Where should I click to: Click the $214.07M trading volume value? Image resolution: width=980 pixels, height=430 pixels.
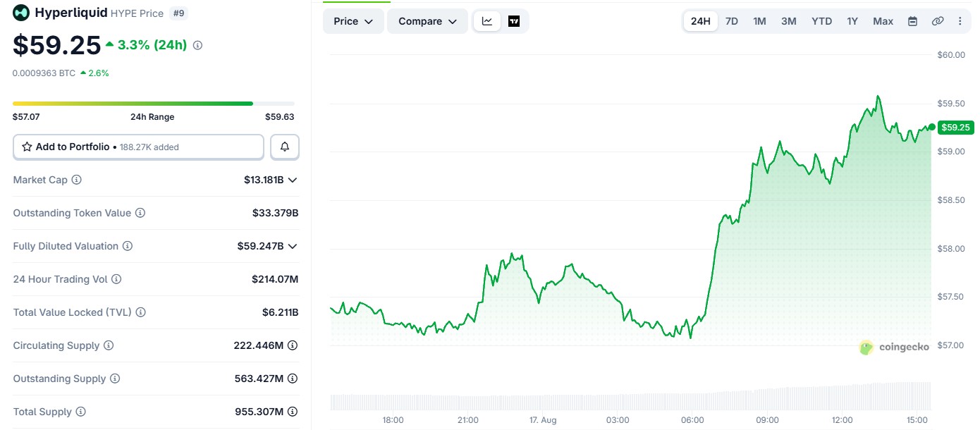275,279
